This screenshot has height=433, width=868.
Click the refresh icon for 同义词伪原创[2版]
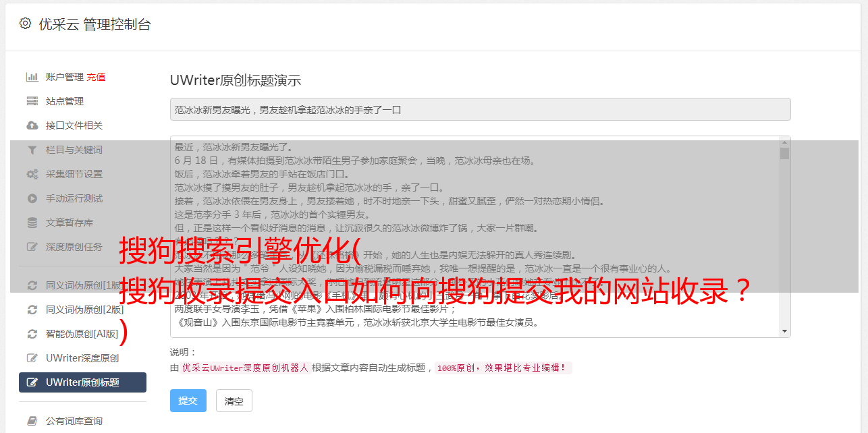pyautogui.click(x=32, y=310)
